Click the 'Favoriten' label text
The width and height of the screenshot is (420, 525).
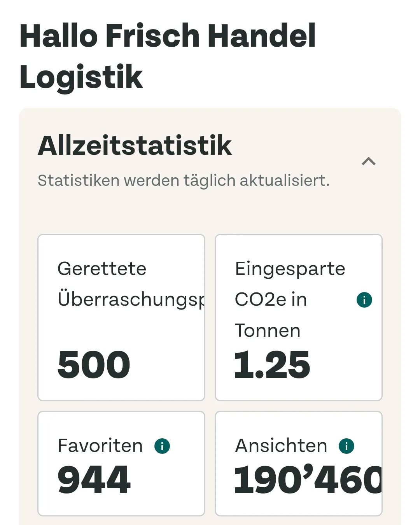100,446
